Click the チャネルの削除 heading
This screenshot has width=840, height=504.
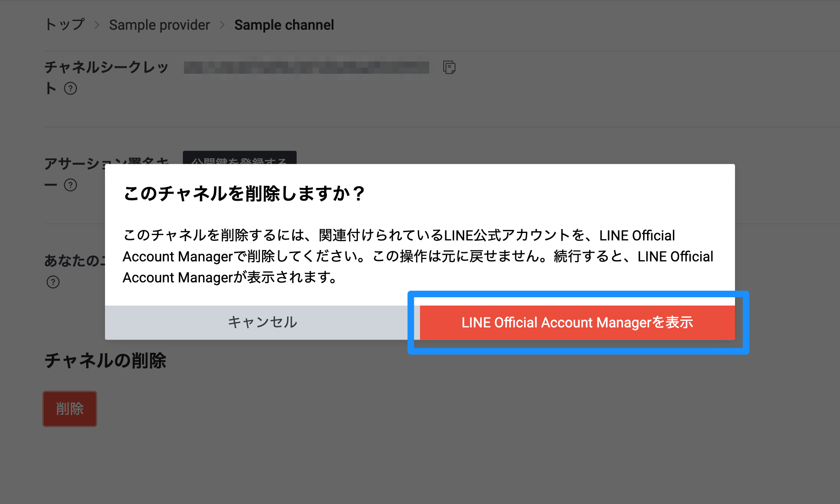click(x=105, y=361)
